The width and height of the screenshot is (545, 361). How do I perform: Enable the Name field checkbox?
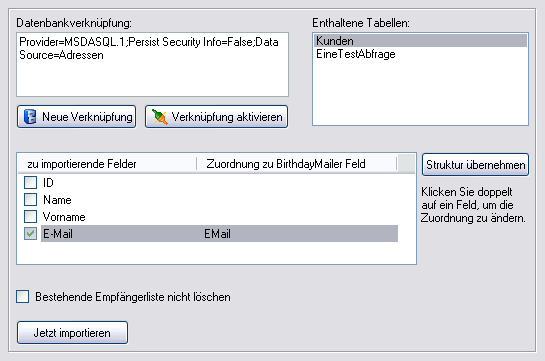tap(30, 199)
